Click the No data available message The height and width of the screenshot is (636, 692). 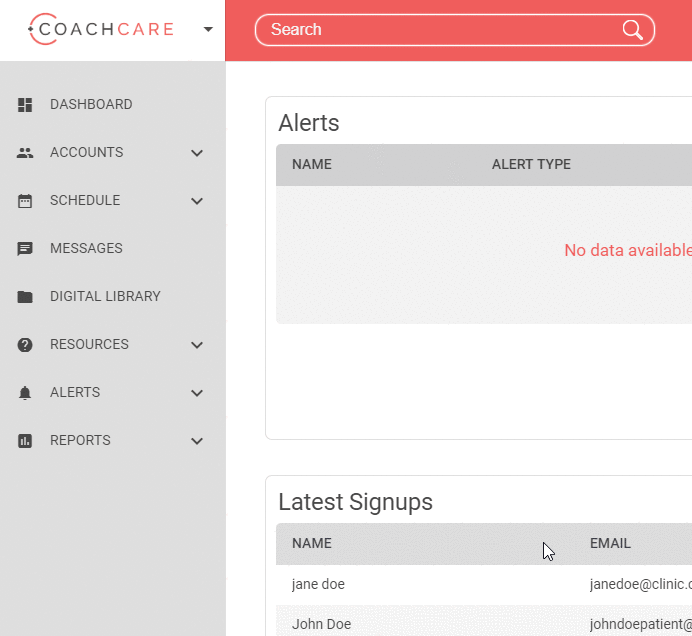click(x=628, y=250)
